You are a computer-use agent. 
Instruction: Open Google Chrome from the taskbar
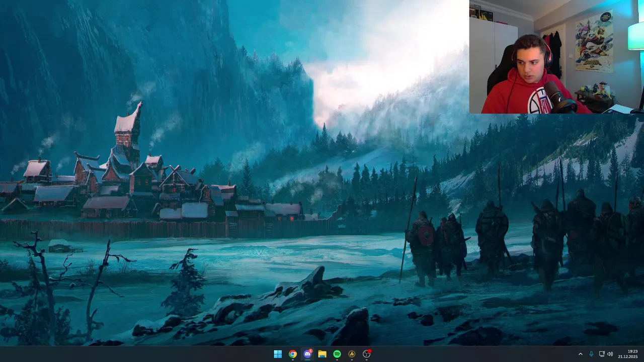tap(292, 354)
